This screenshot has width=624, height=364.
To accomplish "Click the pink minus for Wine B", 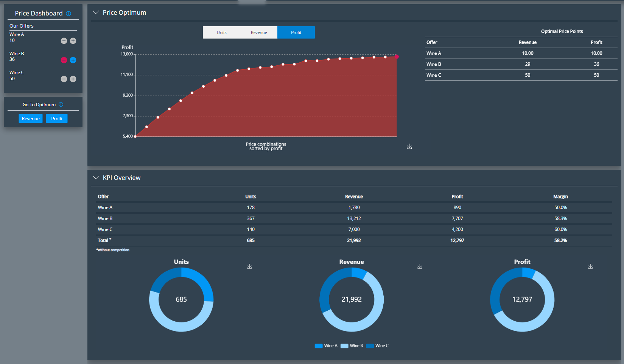I will click(x=64, y=60).
